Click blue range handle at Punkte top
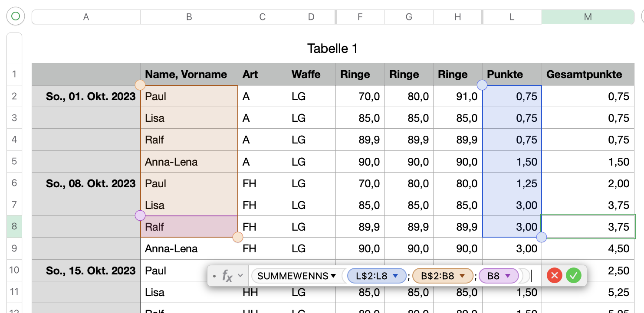The height and width of the screenshot is (313, 644). tap(482, 85)
